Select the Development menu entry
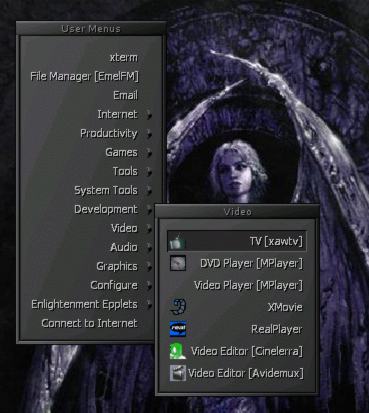Image resolution: width=369 pixels, height=413 pixels. [106, 209]
